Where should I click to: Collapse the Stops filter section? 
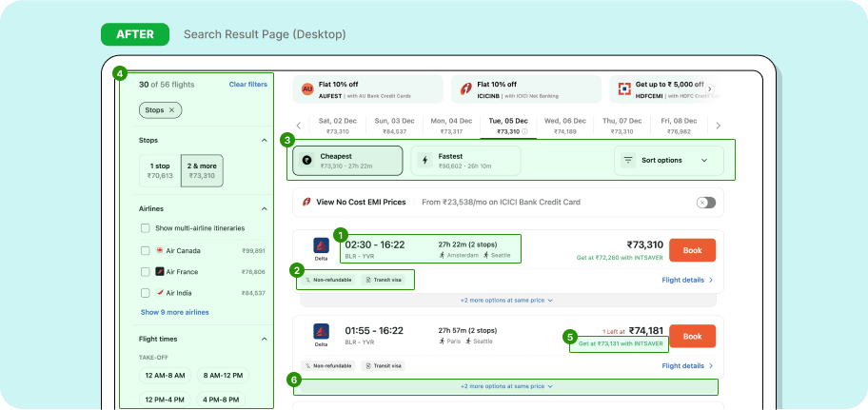pyautogui.click(x=264, y=141)
